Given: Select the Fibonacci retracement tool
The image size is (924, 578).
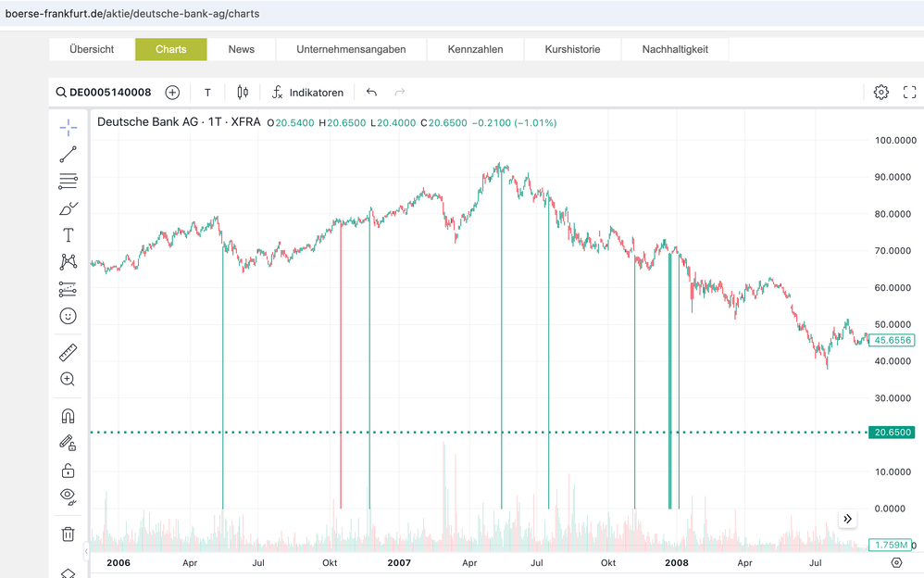Looking at the screenshot, I should pyautogui.click(x=68, y=181).
